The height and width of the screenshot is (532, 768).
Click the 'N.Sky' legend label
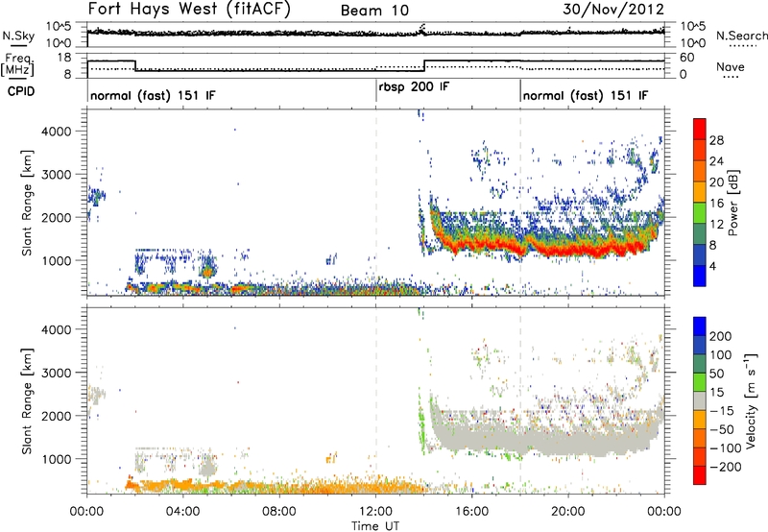click(x=18, y=36)
